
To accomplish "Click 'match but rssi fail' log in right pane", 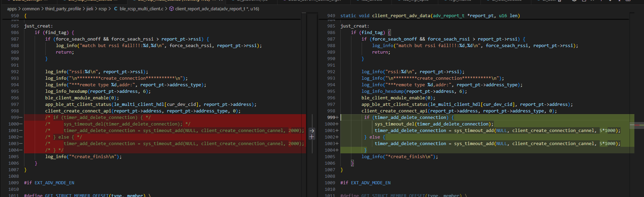I will click(x=475, y=46).
